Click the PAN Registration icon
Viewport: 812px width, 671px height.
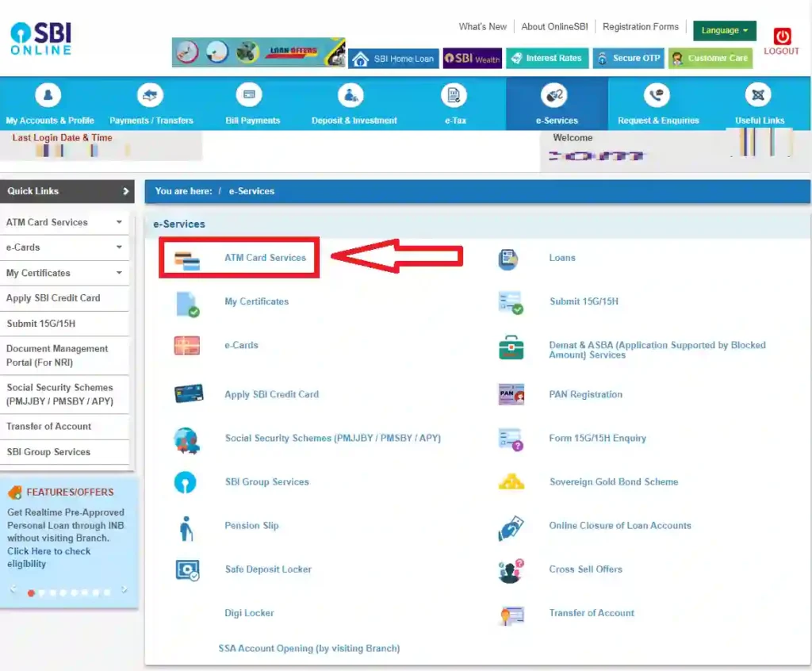coord(511,394)
